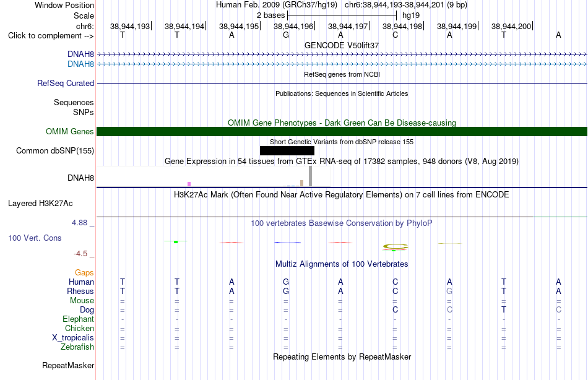
Task: Click the RepeatMasker track label
Action: 68,365
